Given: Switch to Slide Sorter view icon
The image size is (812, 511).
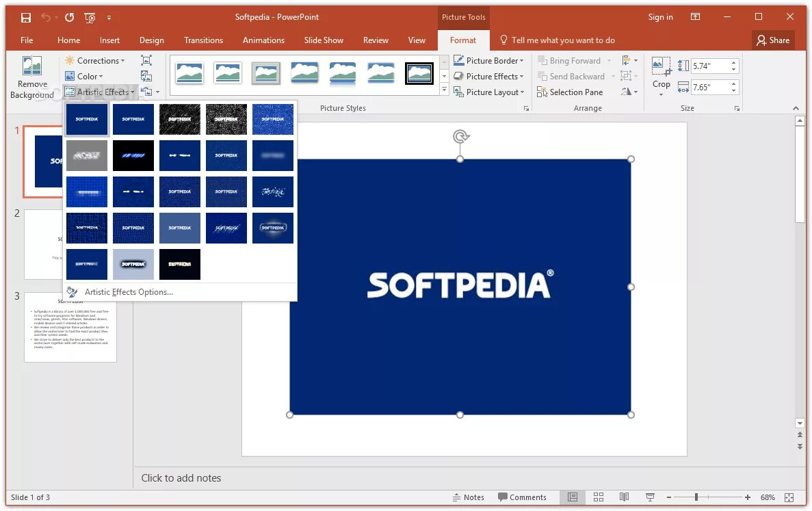Looking at the screenshot, I should [598, 497].
